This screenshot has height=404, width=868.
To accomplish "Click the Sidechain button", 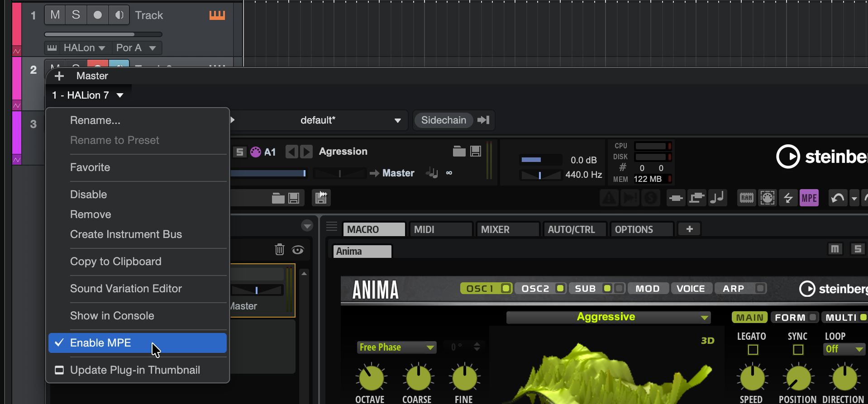I will point(444,120).
